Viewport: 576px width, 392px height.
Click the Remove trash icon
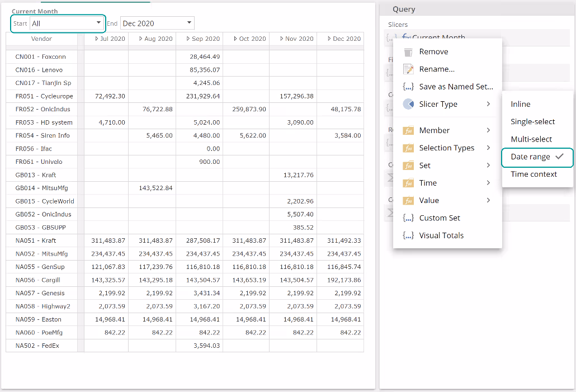coord(408,52)
